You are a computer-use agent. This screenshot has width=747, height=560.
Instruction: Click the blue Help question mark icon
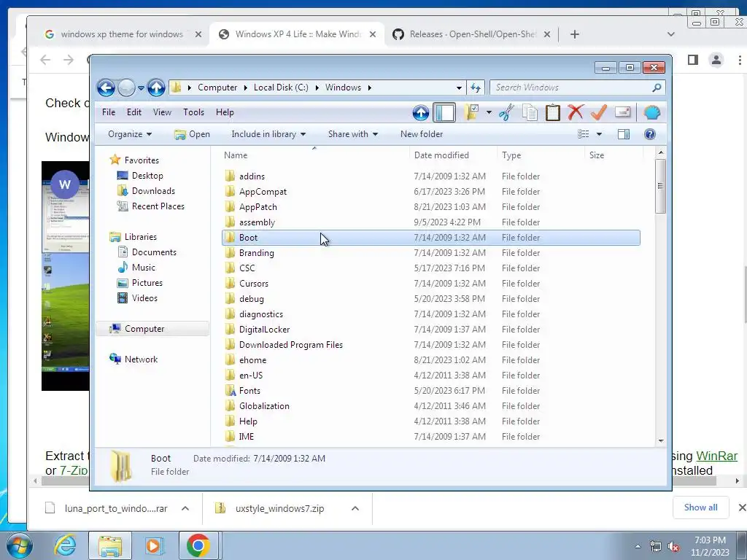[x=650, y=134]
